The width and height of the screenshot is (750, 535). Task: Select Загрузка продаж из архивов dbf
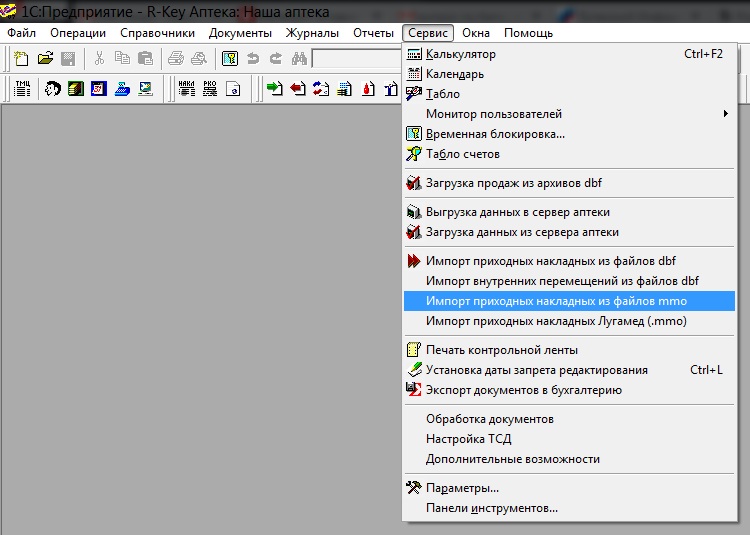(513, 183)
